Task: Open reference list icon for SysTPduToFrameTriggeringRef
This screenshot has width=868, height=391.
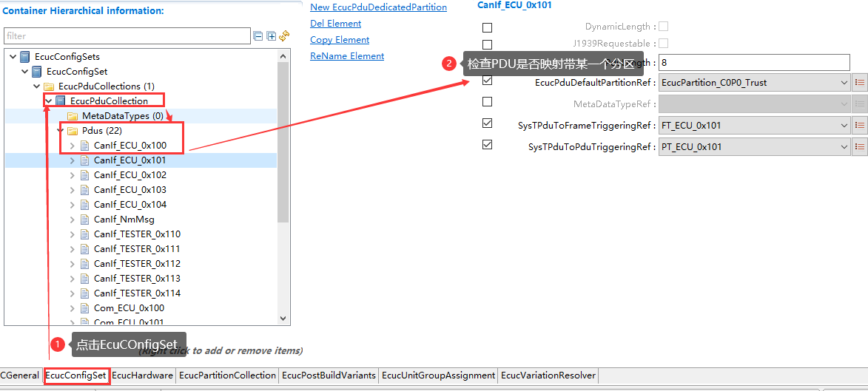Action: [860, 126]
